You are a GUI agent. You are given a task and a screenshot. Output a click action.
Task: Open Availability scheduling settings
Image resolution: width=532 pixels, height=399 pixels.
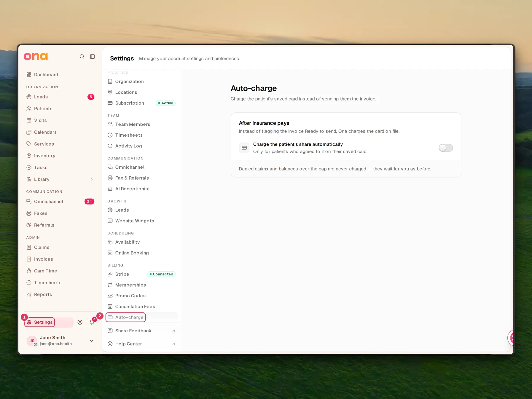(x=141, y=242)
